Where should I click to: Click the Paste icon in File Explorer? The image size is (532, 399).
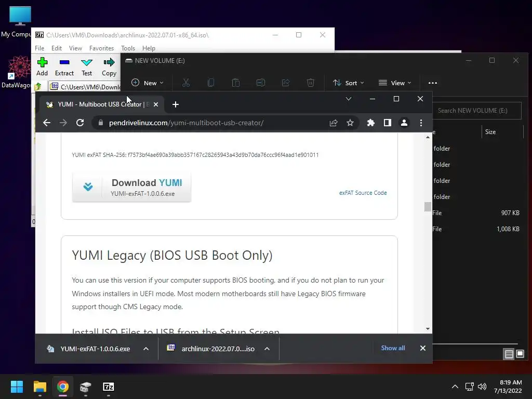coord(236,83)
